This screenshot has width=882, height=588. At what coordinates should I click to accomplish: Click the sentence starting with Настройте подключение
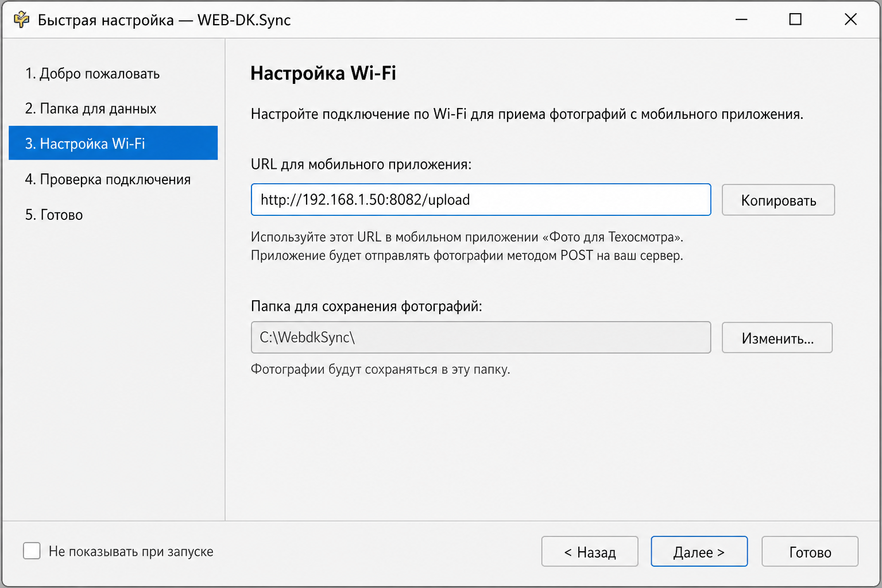click(527, 114)
